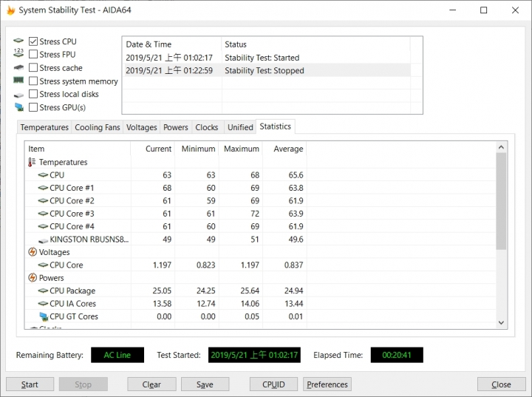Screen dimensions: 532x397
Task: Click the Date & Time column header
Action: [x=172, y=44]
